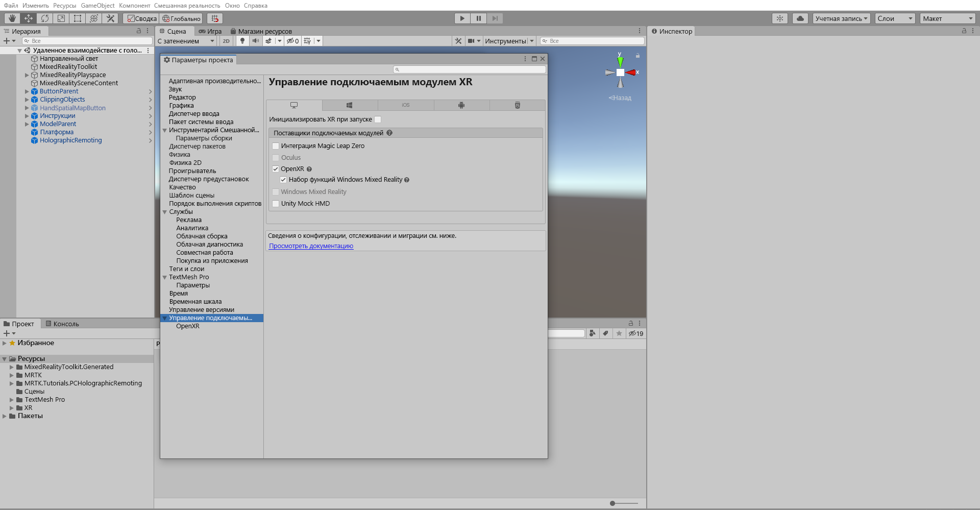Screen dimensions: 980x510
Task: Toggle grid snapping in the top toolbar
Action: tap(215, 18)
